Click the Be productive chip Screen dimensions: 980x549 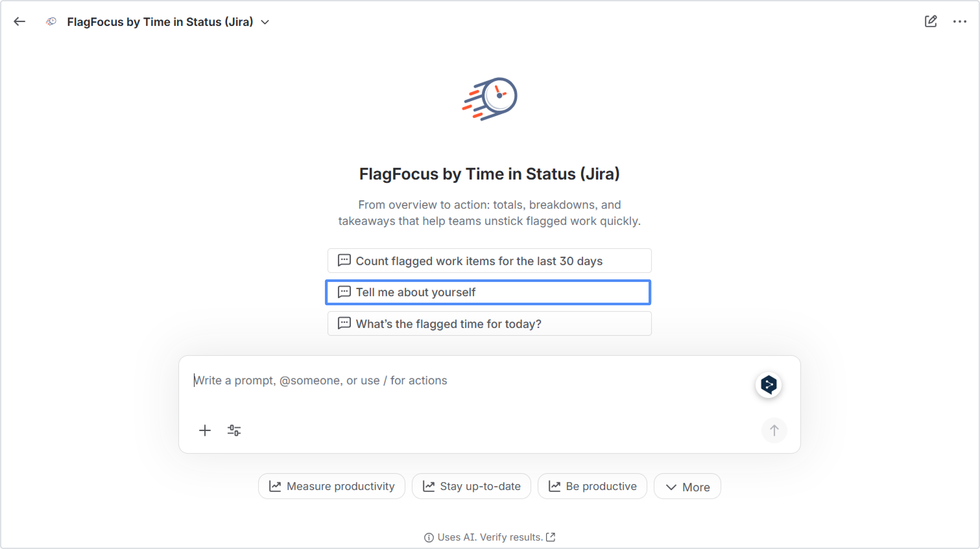pos(592,486)
